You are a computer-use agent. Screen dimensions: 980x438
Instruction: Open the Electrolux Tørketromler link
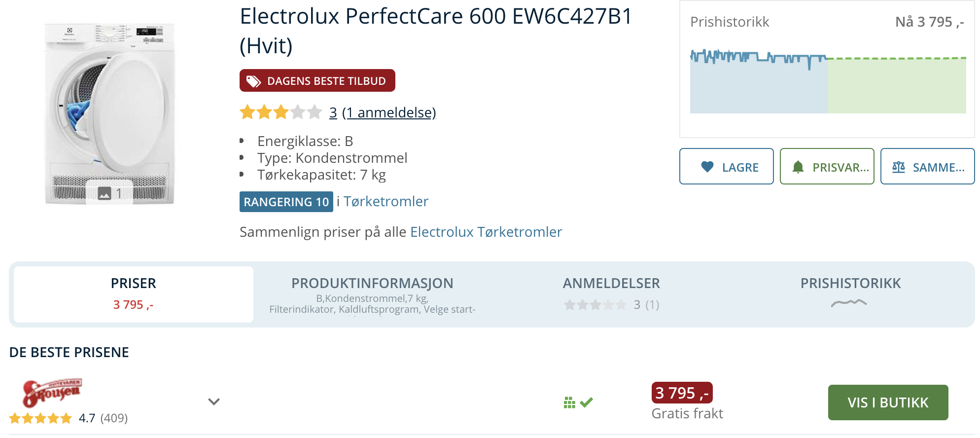pos(486,232)
